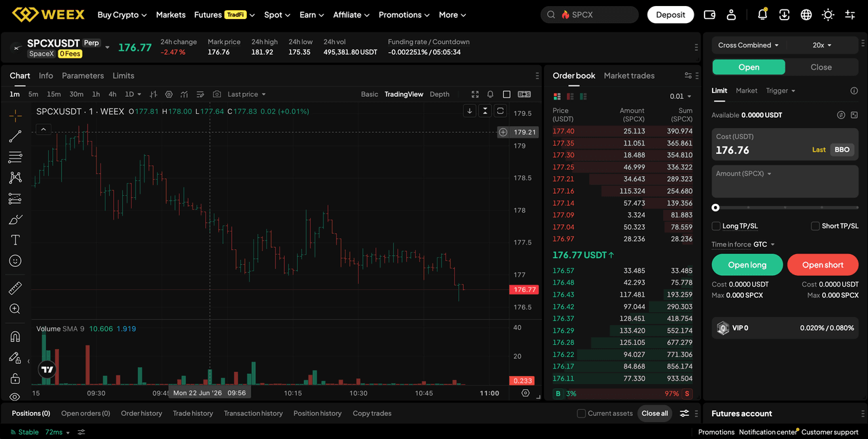Select the ruler measure tool
Image resolution: width=868 pixels, height=439 pixels.
(15, 289)
